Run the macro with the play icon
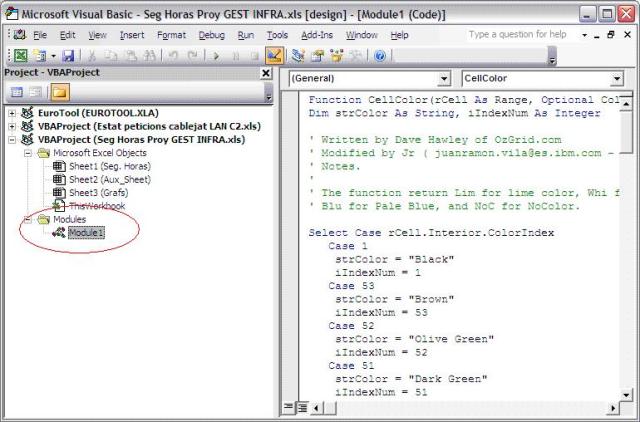Viewport: 640px width, 422px height. pyautogui.click(x=216, y=56)
